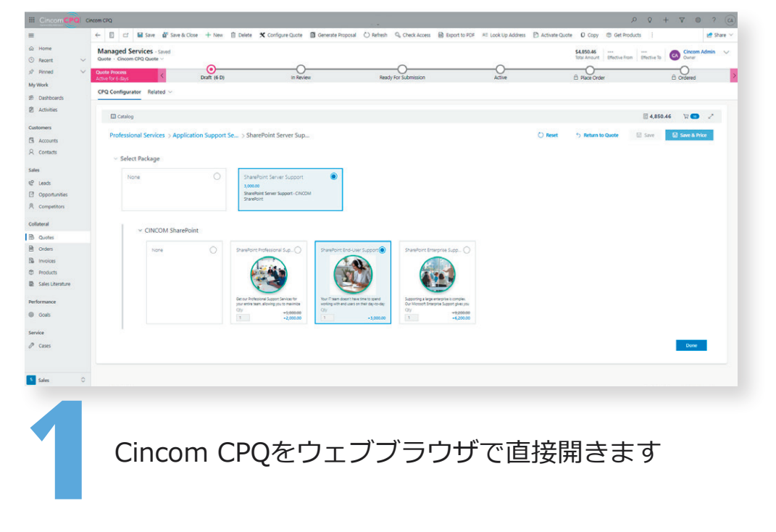Collapse the Quote Process chevron
The width and height of the screenshot is (776, 532).
coord(162,75)
